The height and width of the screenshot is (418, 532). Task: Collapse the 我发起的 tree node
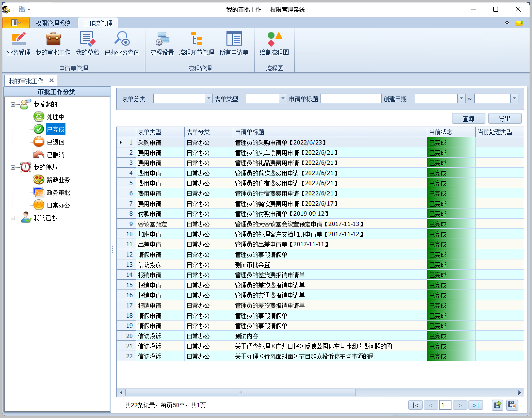click(13, 104)
